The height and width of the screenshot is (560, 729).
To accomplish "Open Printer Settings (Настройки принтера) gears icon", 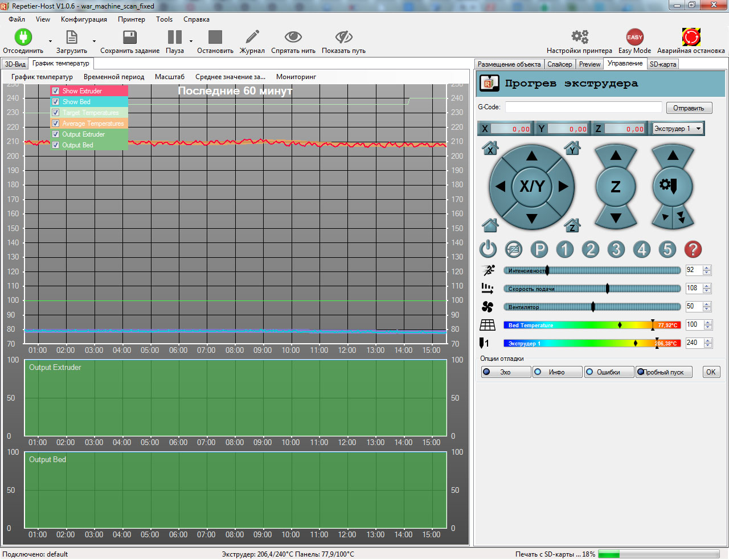I will [579, 38].
